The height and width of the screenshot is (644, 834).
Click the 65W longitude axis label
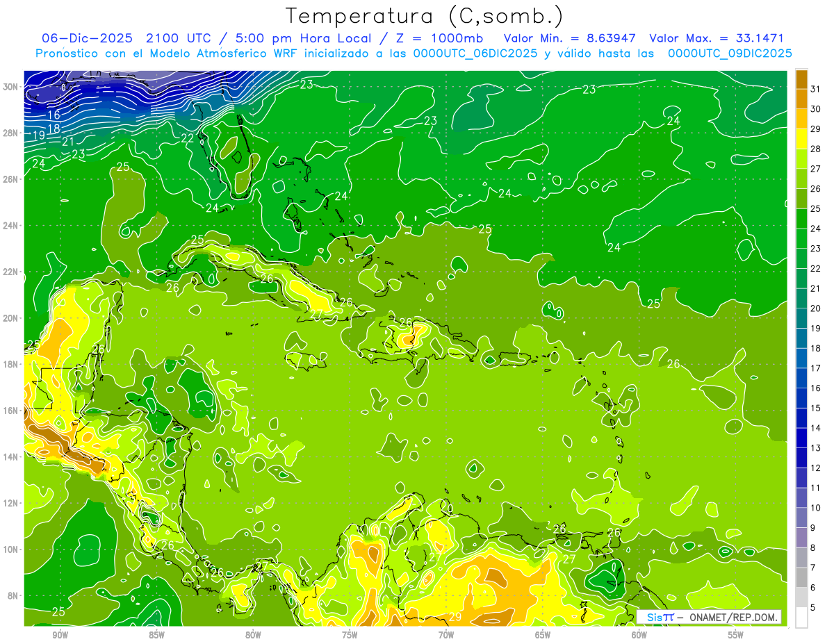tap(543, 636)
